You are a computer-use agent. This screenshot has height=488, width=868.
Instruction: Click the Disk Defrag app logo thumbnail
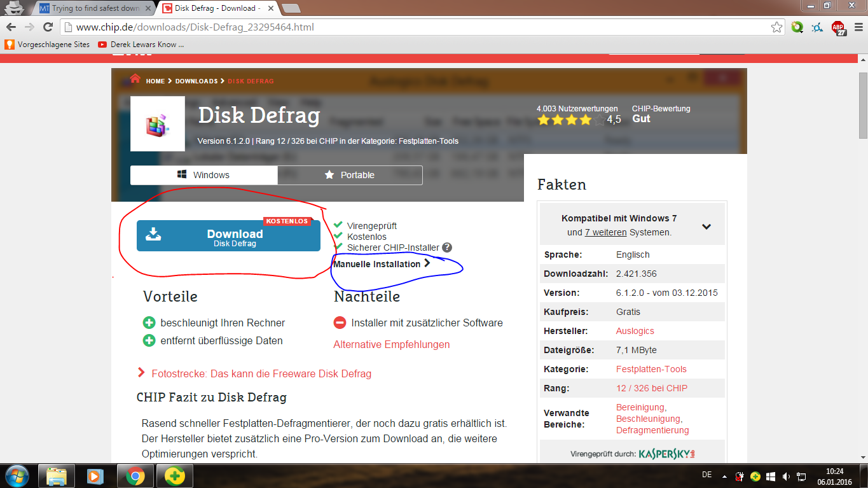tap(158, 123)
